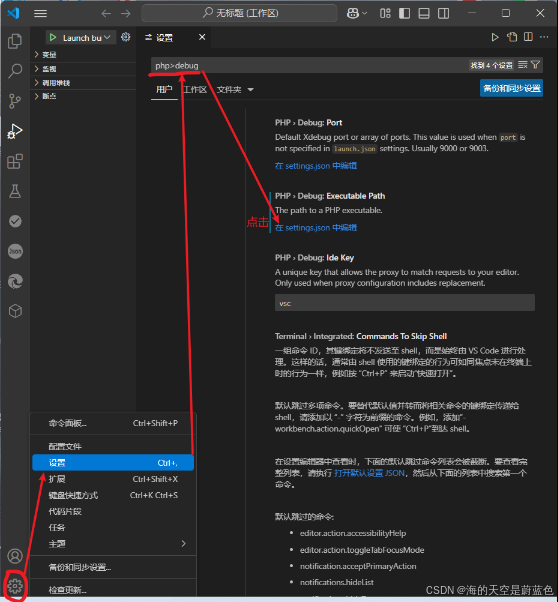Choose 任务 from the menu
This screenshot has width=558, height=602.
pyautogui.click(x=113, y=528)
